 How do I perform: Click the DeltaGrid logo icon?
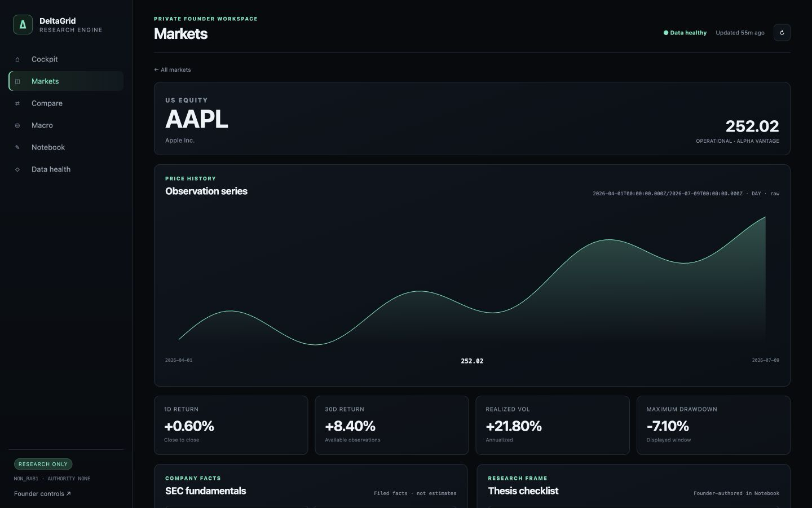click(x=23, y=25)
